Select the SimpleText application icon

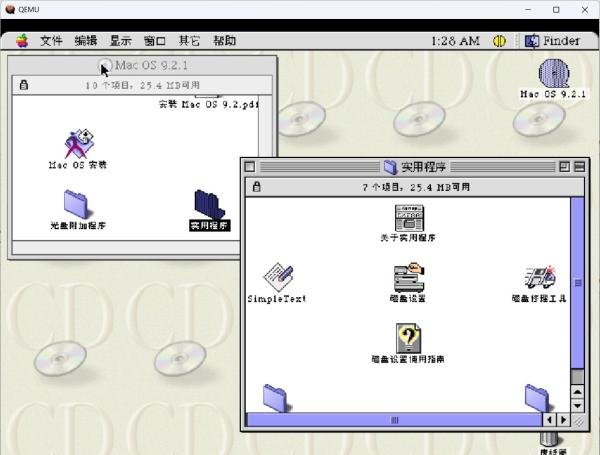coord(278,277)
